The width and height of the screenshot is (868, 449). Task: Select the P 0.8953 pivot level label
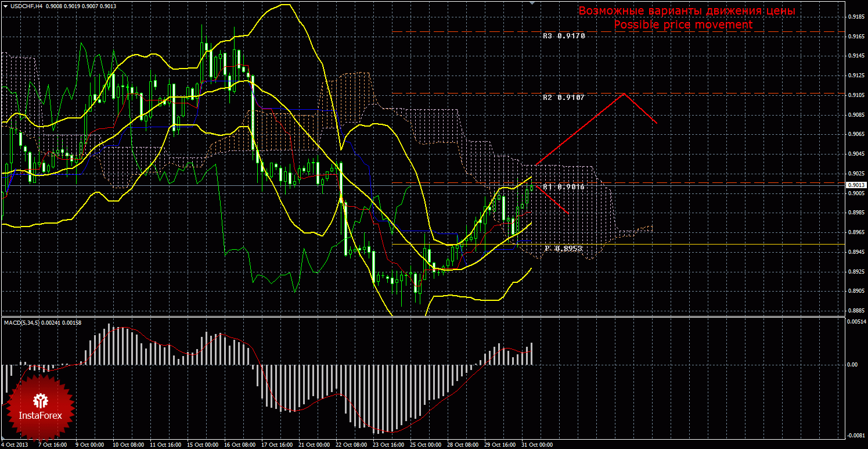click(564, 248)
